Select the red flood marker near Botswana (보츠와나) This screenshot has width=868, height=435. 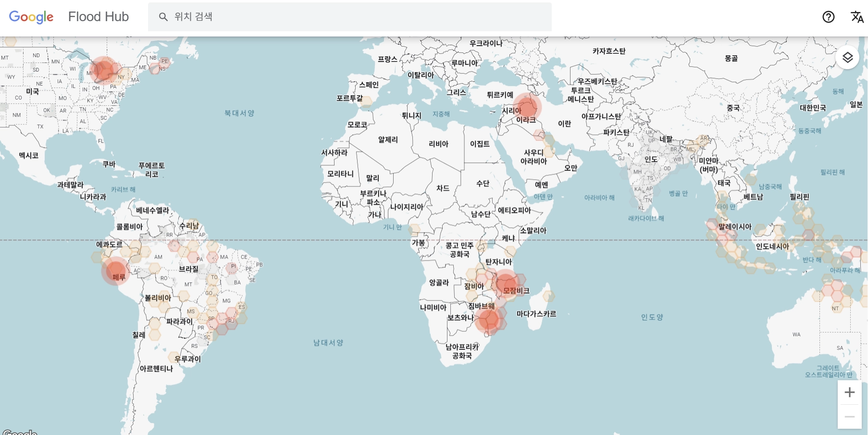point(489,319)
